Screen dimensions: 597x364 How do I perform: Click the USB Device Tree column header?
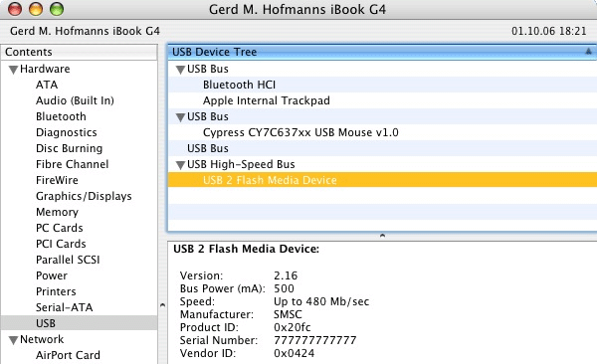[382, 52]
